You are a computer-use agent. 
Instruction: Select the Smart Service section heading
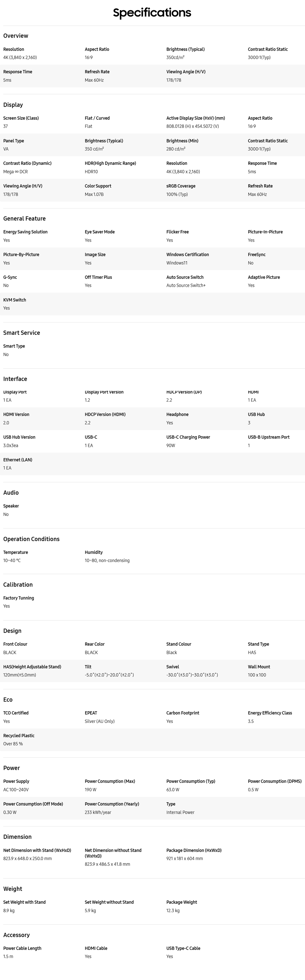pos(22,332)
